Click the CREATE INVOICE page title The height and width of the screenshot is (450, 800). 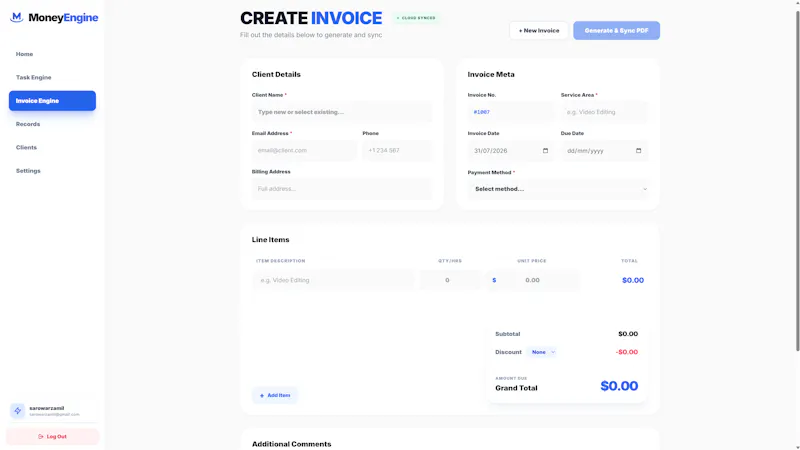tap(311, 18)
